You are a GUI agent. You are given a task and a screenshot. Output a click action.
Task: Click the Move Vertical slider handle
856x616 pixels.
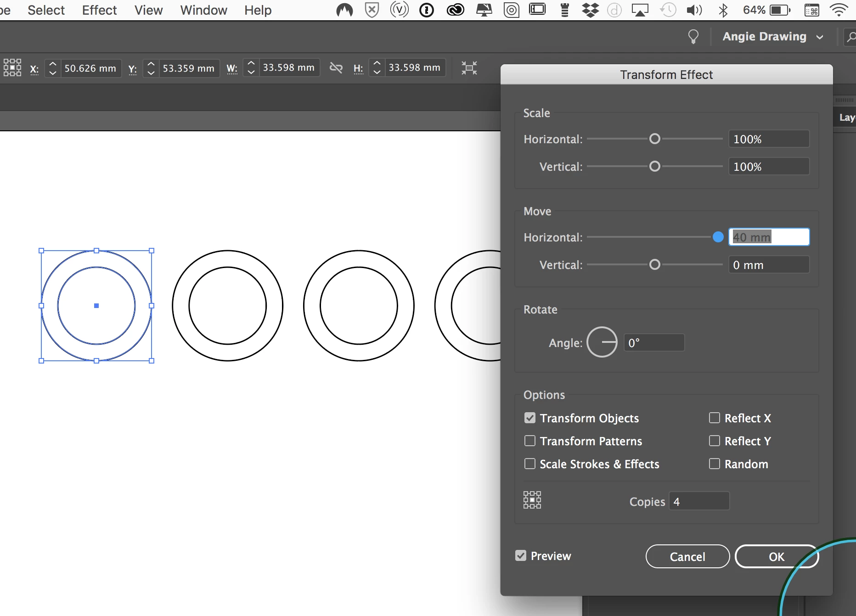pos(655,264)
